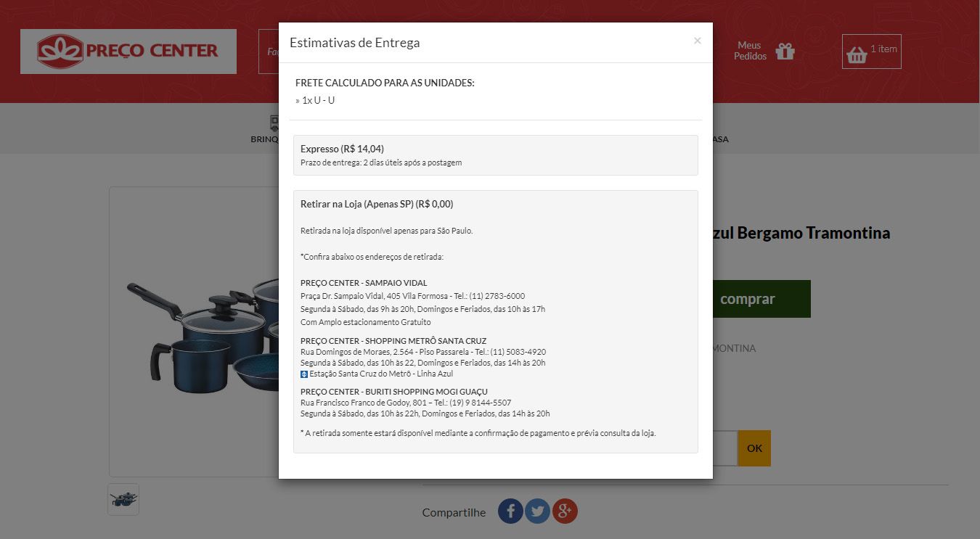The width and height of the screenshot is (980, 539).
Task: Share on Google Plus icon
Action: [x=565, y=511]
